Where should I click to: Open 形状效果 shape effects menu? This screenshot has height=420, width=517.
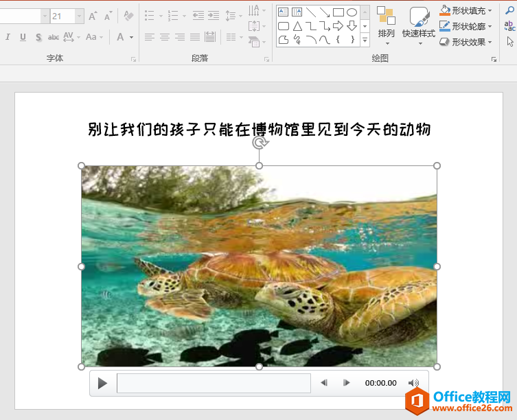pos(466,42)
